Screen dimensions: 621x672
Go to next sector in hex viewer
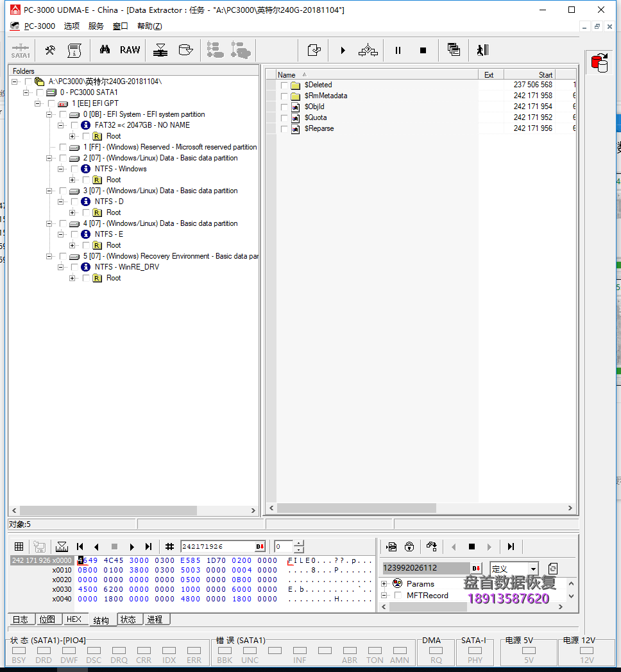click(x=132, y=547)
